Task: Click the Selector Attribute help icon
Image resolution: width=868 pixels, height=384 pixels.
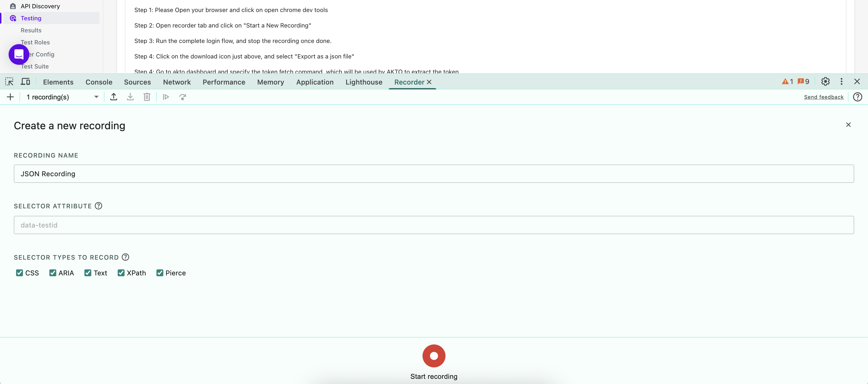Action: 98,206
